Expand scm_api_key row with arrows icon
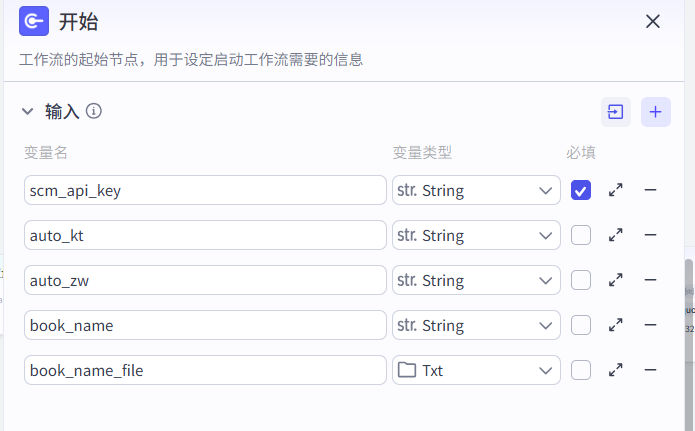 click(616, 190)
